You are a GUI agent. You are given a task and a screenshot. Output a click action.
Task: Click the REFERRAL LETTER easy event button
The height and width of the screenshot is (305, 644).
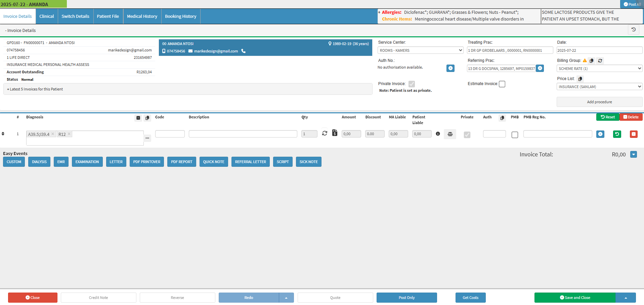tap(250, 162)
